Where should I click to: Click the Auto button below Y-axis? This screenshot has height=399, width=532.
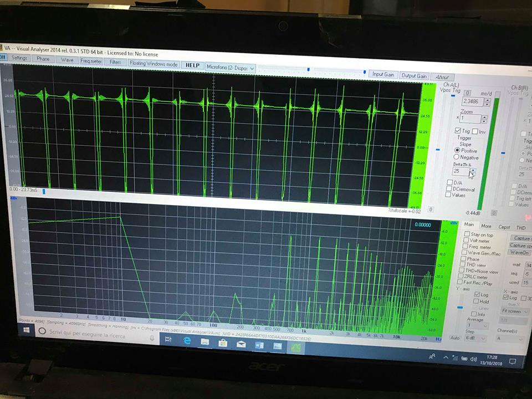point(454,337)
